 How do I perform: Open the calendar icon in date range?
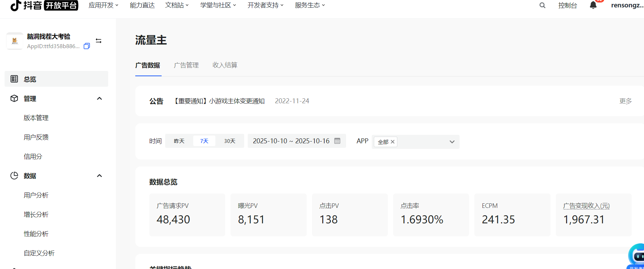click(337, 141)
